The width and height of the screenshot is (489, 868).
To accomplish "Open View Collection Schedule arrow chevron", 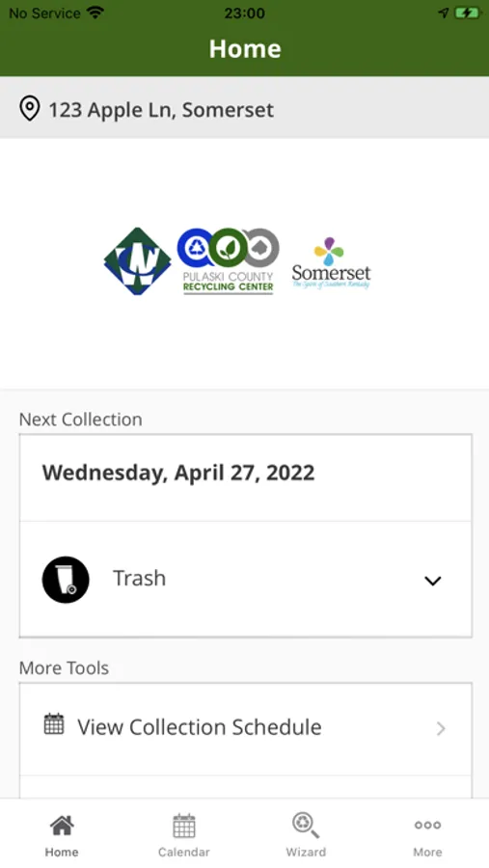I will point(441,728).
